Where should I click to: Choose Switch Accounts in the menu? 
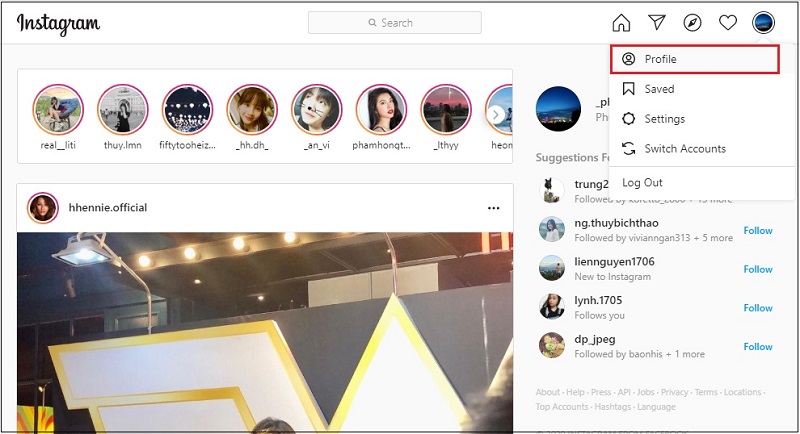coord(684,149)
